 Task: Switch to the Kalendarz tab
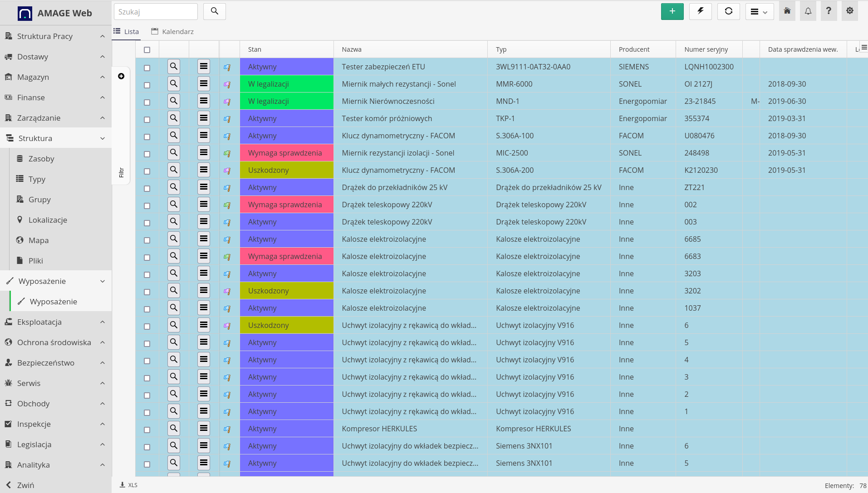click(172, 32)
